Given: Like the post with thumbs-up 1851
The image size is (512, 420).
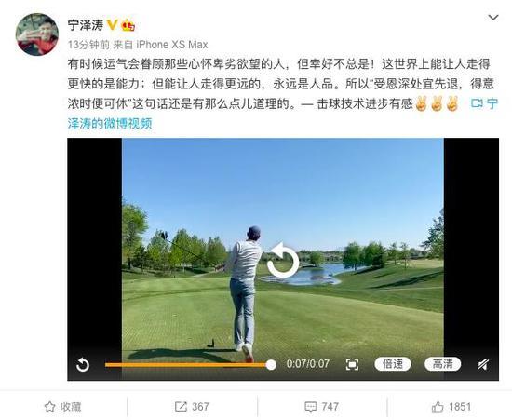Looking at the screenshot, I should tap(451, 407).
